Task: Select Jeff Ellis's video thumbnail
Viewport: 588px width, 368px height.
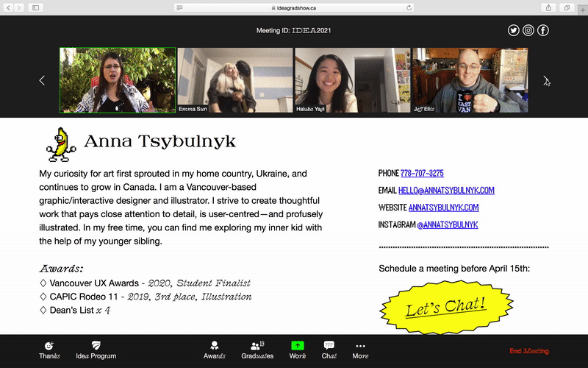Action: point(470,80)
